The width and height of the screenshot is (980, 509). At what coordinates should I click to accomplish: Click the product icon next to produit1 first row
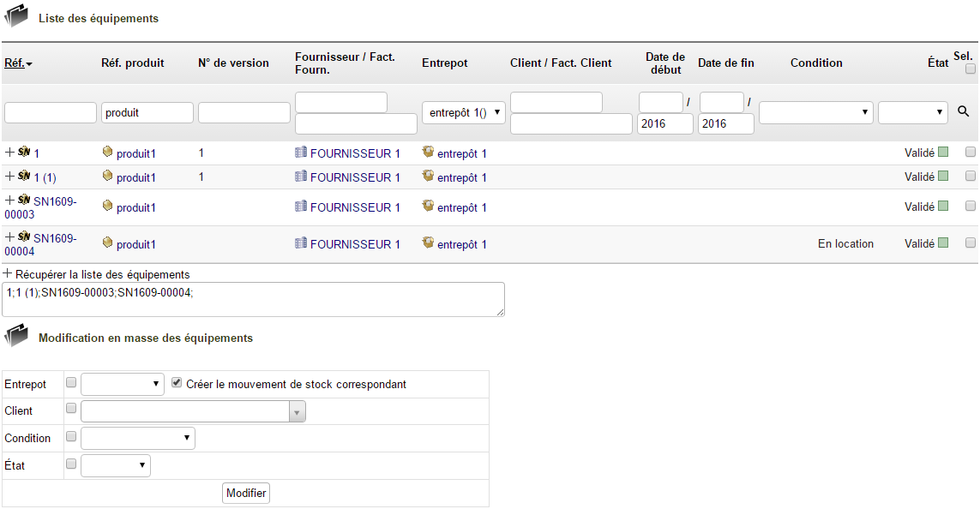(106, 153)
